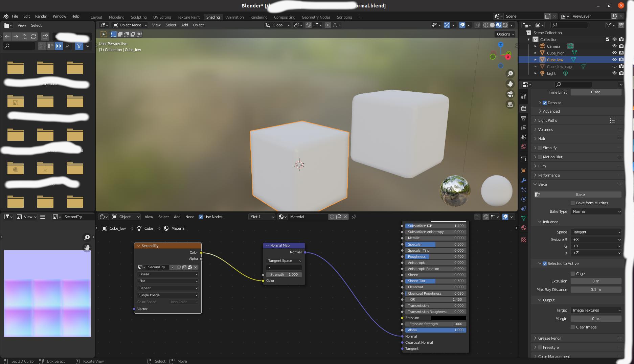634x364 pixels.
Task: Go to parent directory in file browser
Action: [24, 37]
